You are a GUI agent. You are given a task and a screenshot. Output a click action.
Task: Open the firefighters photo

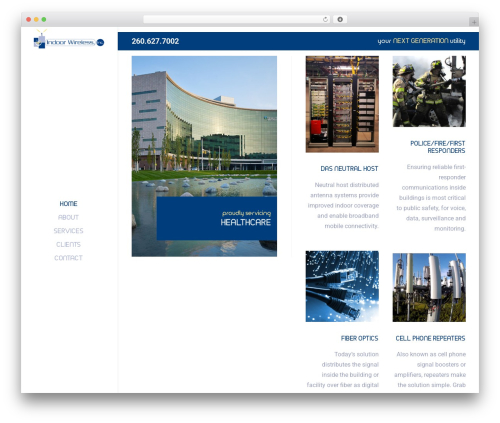click(429, 91)
